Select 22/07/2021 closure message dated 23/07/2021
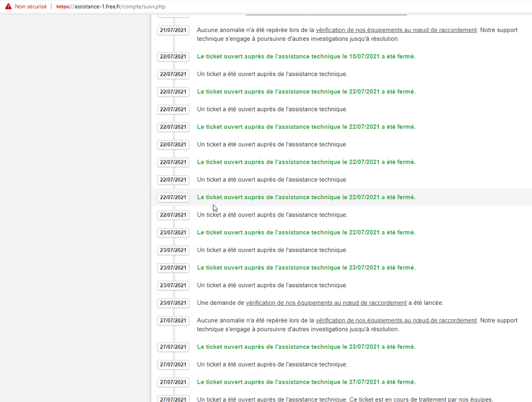The image size is (532, 402). (x=306, y=233)
